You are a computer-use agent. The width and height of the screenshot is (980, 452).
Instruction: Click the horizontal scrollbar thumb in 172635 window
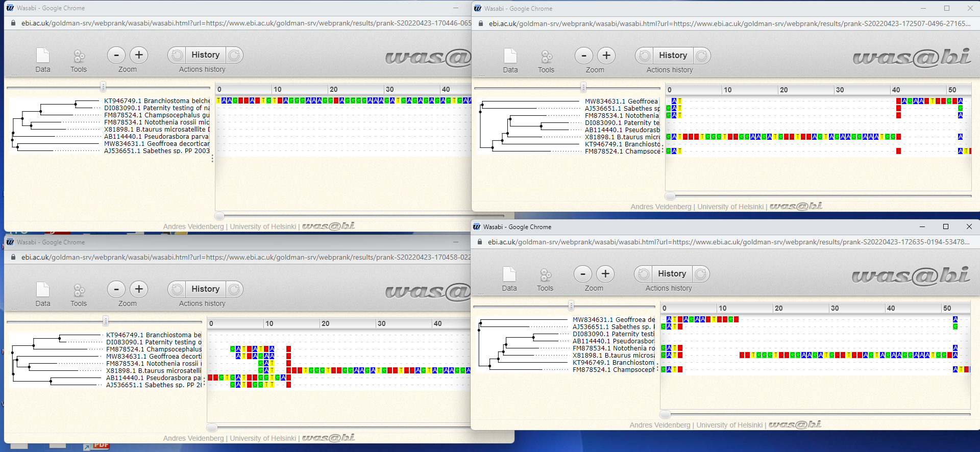coord(665,414)
